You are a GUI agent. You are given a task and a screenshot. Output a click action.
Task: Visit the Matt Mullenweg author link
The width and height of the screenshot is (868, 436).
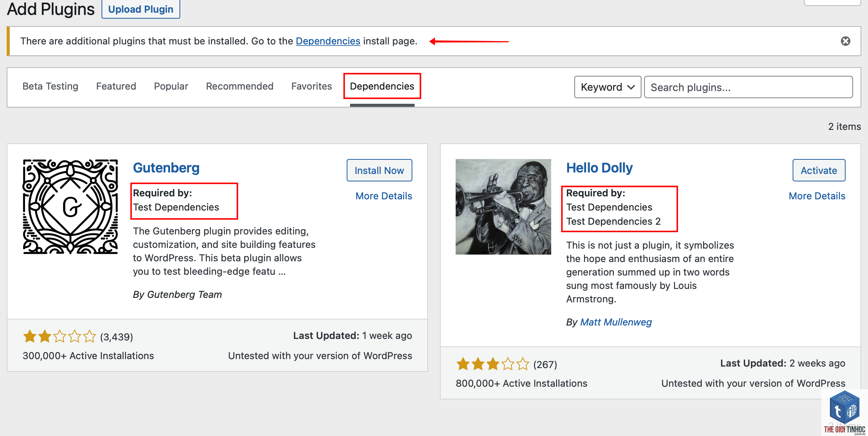point(616,322)
